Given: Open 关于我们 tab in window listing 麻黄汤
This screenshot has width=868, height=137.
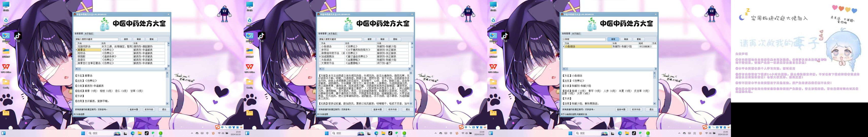Looking at the screenshot, I should (x=89, y=34).
